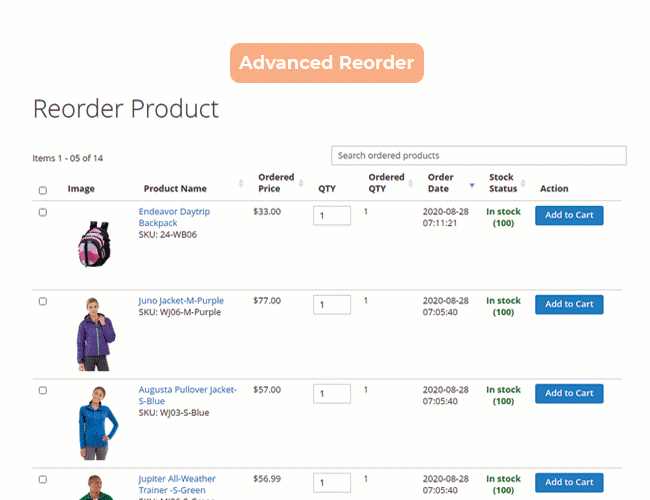
Task: Click the Advanced Reorder orange banner
Action: 327,63
